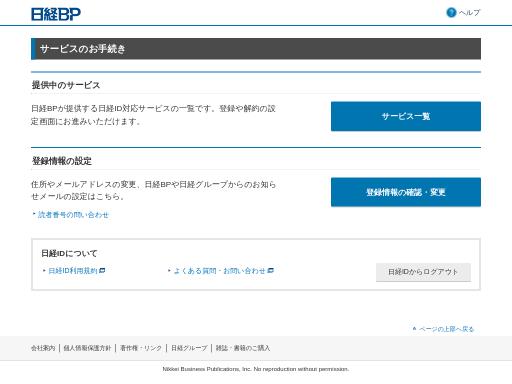Viewport: 512px width, 384px height.
Task: Open the 日経ID利用規約 link
Action: [73, 271]
